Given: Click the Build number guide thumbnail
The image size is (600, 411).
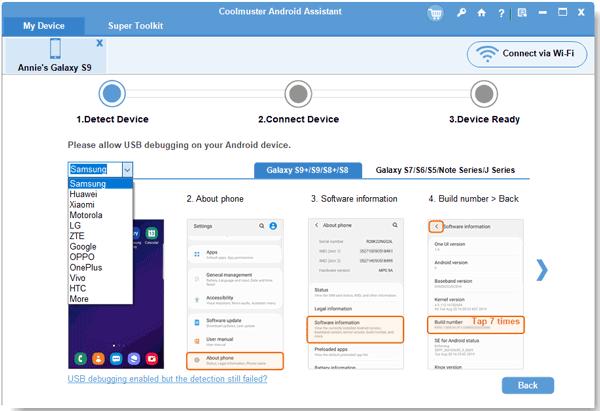Looking at the screenshot, I should pyautogui.click(x=476, y=294).
